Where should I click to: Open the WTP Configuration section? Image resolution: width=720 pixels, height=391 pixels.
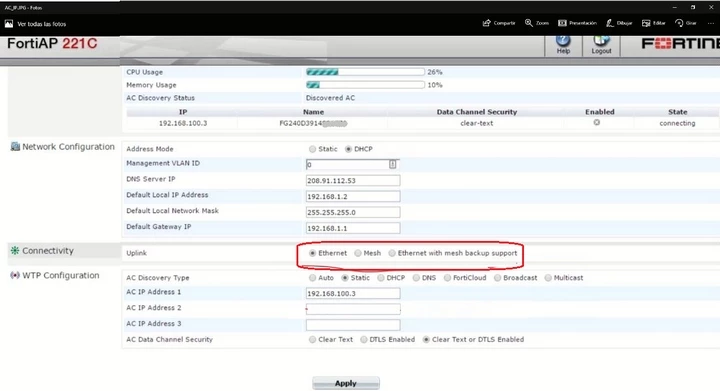(61, 275)
